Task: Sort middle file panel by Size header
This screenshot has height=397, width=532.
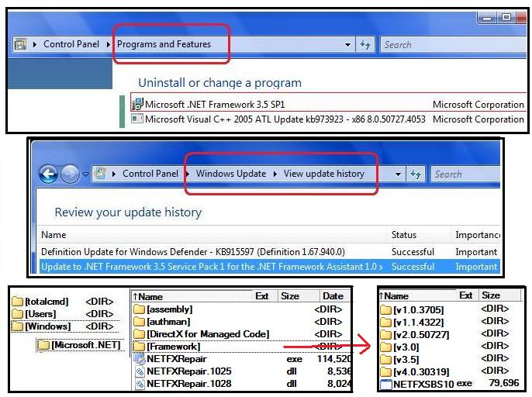Action: point(299,296)
